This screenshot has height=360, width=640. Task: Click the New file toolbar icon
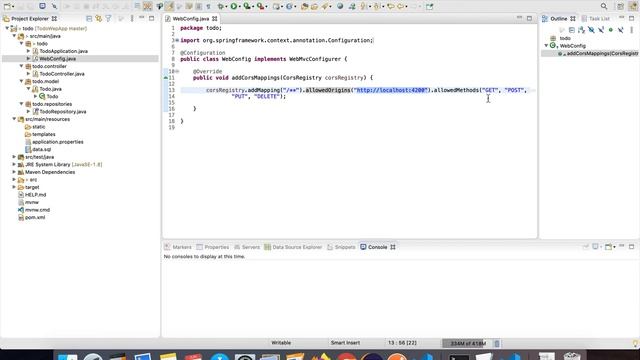tap(7, 6)
